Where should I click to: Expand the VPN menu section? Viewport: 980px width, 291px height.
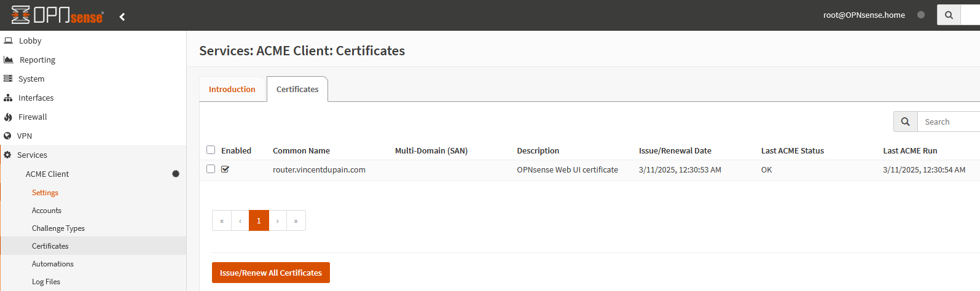[25, 136]
